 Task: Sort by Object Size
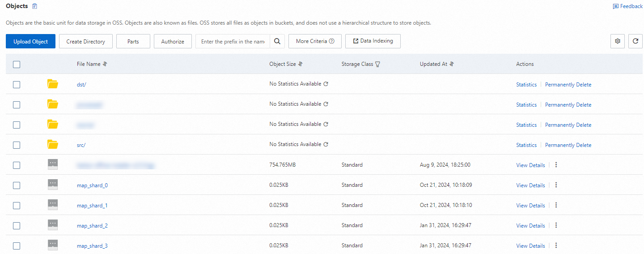tap(301, 64)
